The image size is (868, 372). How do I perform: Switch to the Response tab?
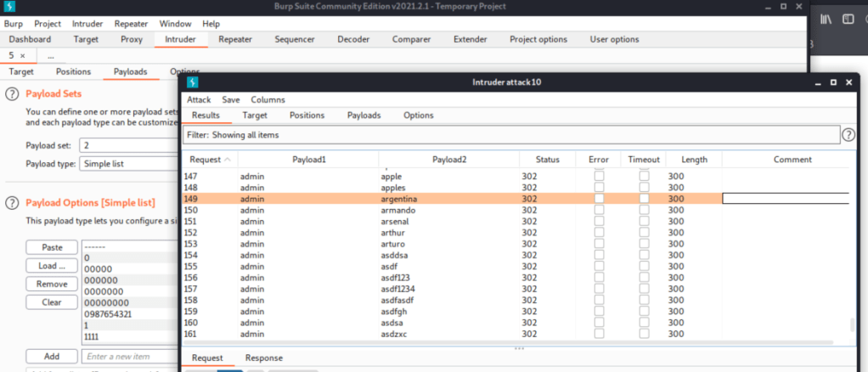(x=263, y=358)
